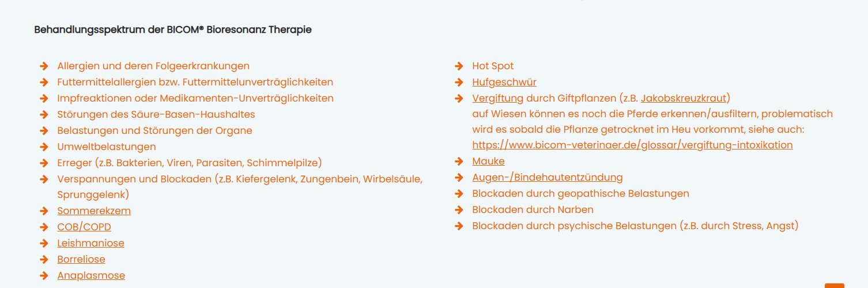Follow the Leishmaniose link
The height and width of the screenshot is (288, 868).
90,244
